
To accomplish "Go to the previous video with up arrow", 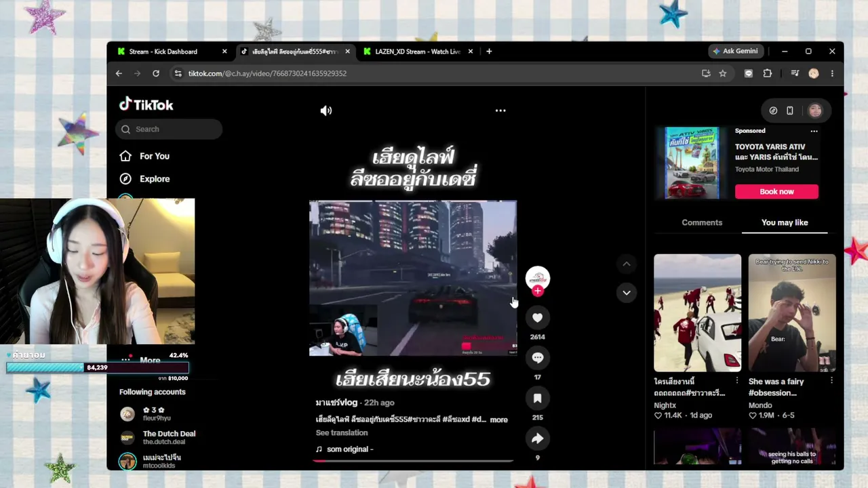I will [627, 264].
